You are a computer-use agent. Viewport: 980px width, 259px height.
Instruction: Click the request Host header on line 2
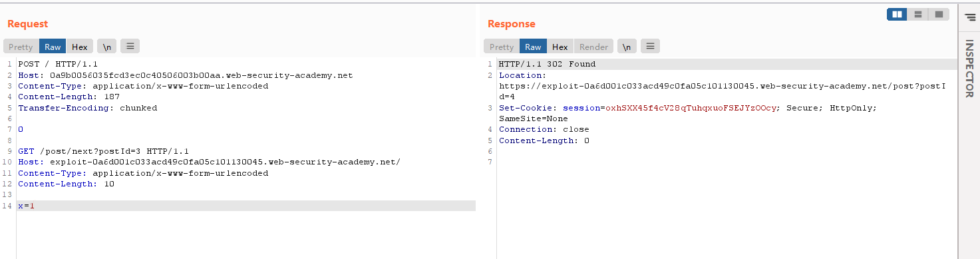185,75
